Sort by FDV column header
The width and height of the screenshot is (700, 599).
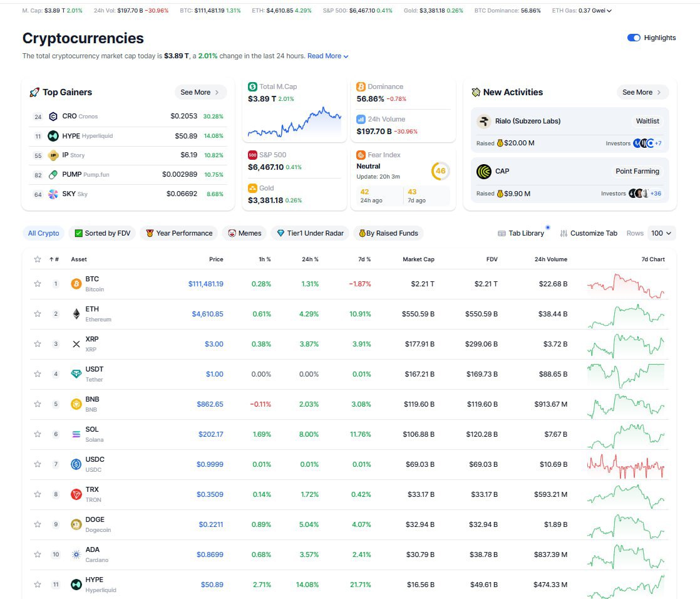click(492, 259)
